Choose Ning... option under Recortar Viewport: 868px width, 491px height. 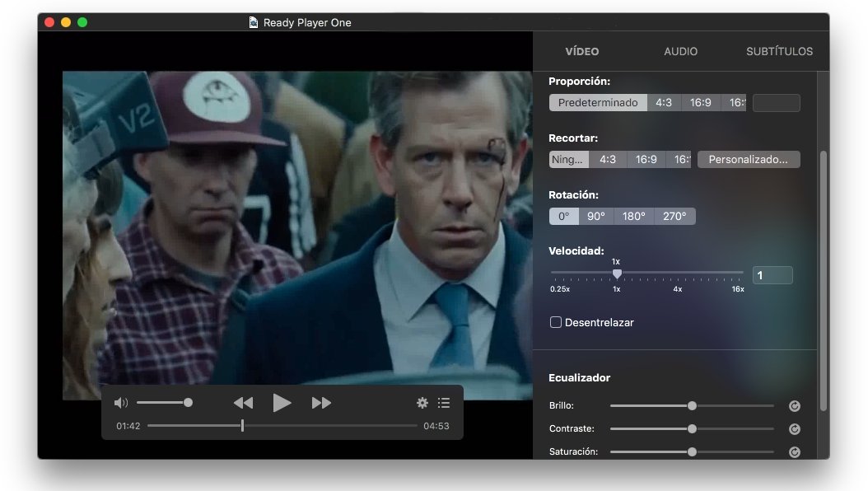point(568,160)
